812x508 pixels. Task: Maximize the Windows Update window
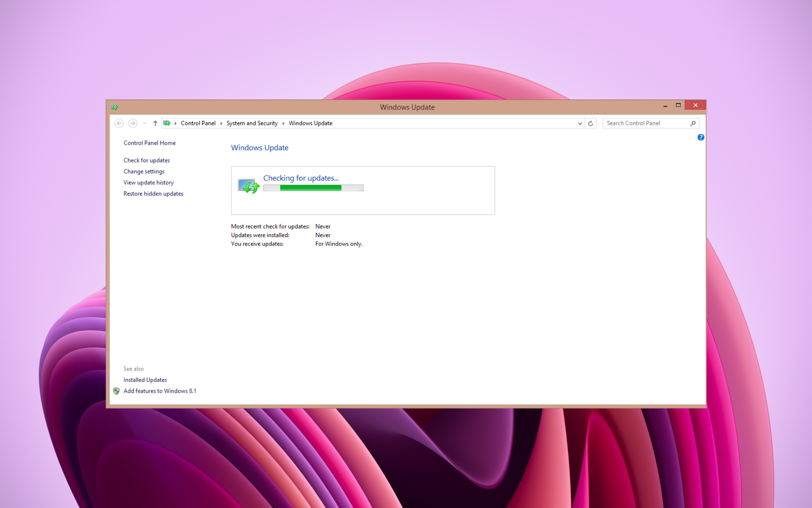pyautogui.click(x=678, y=105)
